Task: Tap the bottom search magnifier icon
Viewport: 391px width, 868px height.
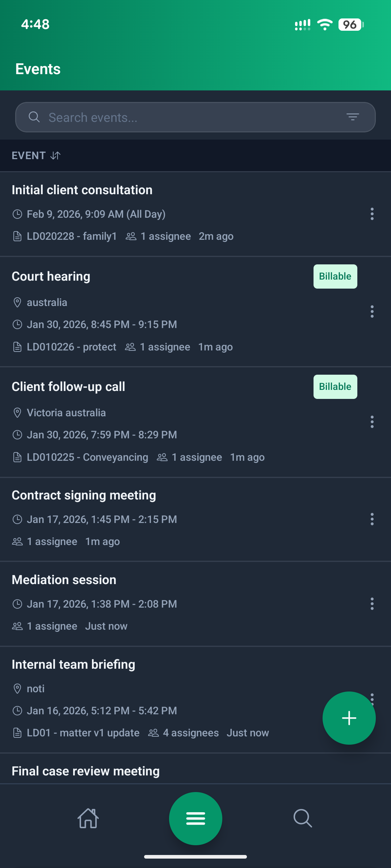Action: [302, 818]
